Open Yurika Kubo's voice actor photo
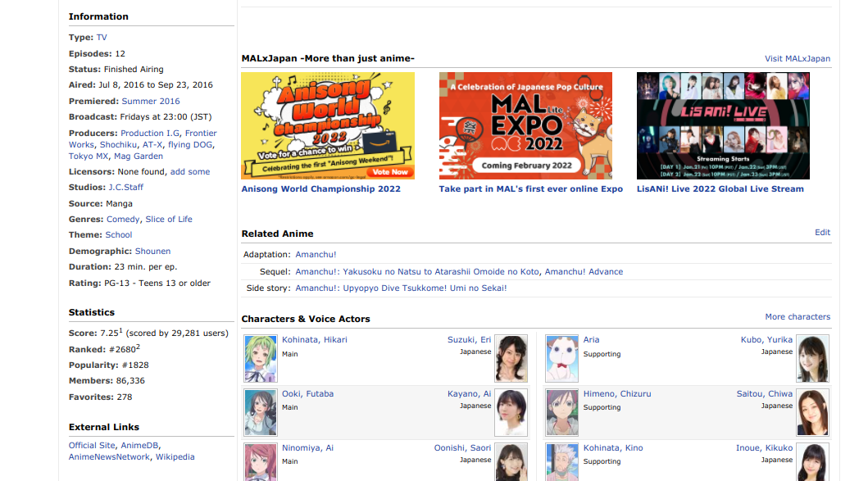 tap(812, 358)
